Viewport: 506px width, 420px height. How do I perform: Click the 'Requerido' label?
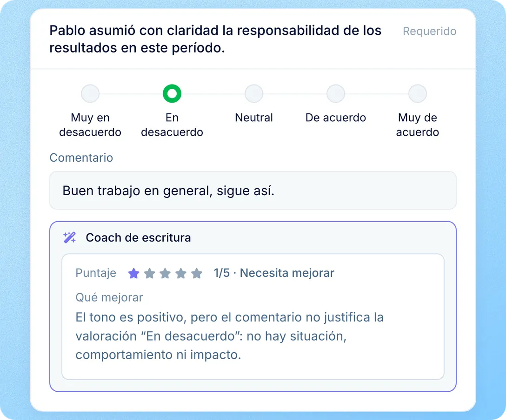click(430, 31)
